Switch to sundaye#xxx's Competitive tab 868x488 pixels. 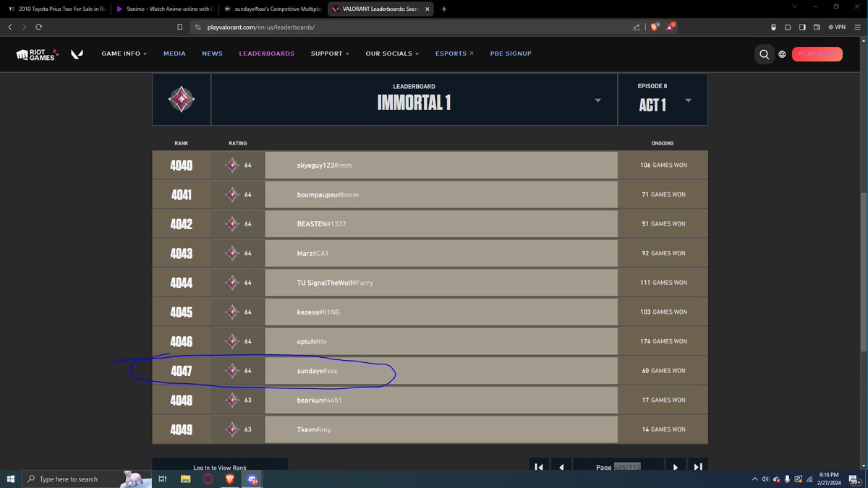pos(272,9)
